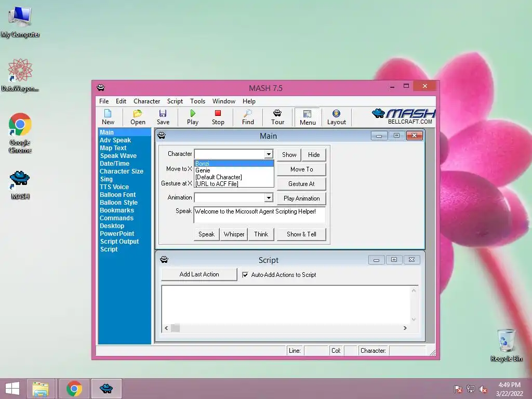Open the Tools menu
The image size is (532, 399).
point(197,101)
